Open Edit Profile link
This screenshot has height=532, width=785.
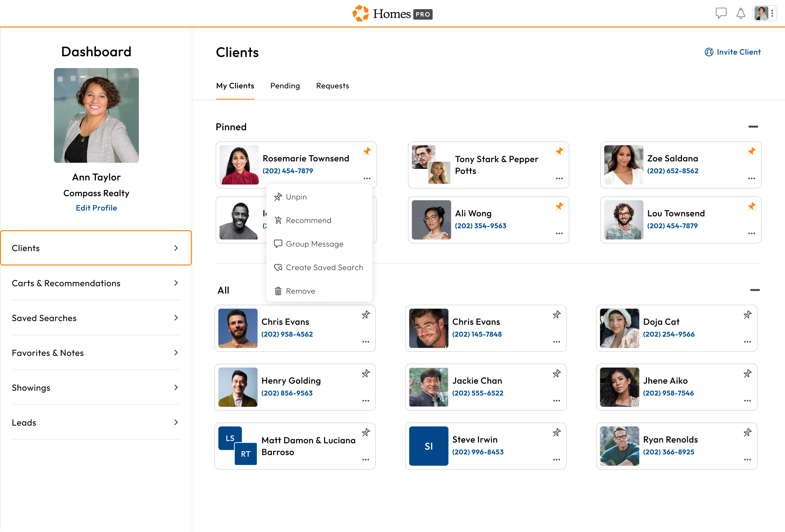(x=96, y=208)
